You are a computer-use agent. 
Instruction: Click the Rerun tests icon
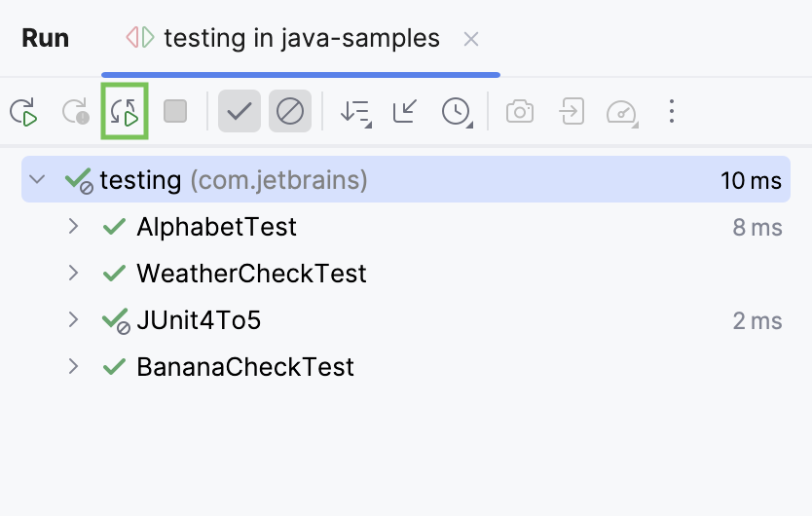coord(23,111)
